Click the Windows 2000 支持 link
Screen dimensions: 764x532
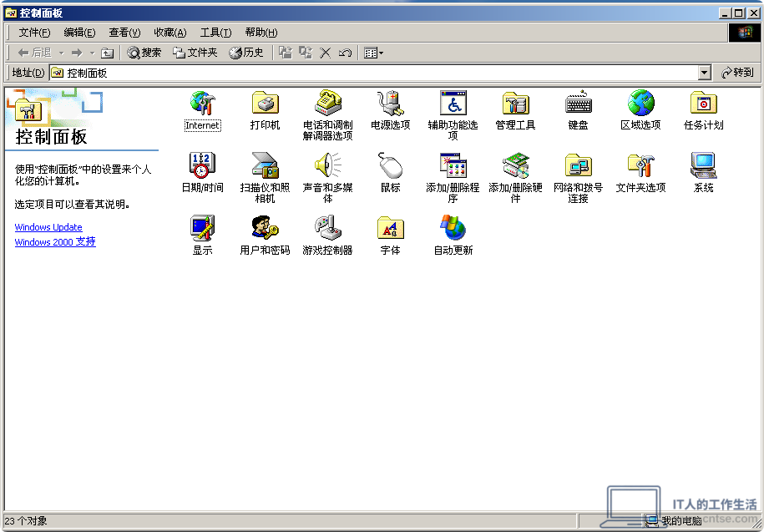(55, 241)
